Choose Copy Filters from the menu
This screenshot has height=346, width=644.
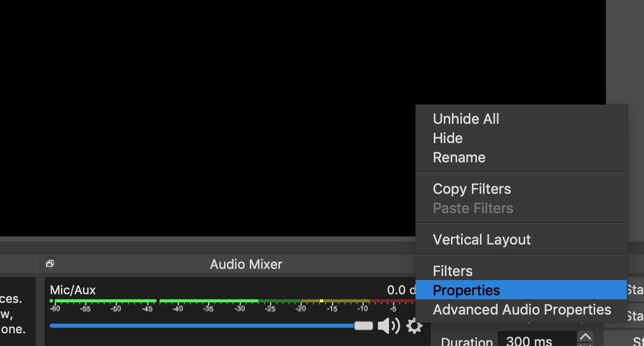tap(471, 189)
